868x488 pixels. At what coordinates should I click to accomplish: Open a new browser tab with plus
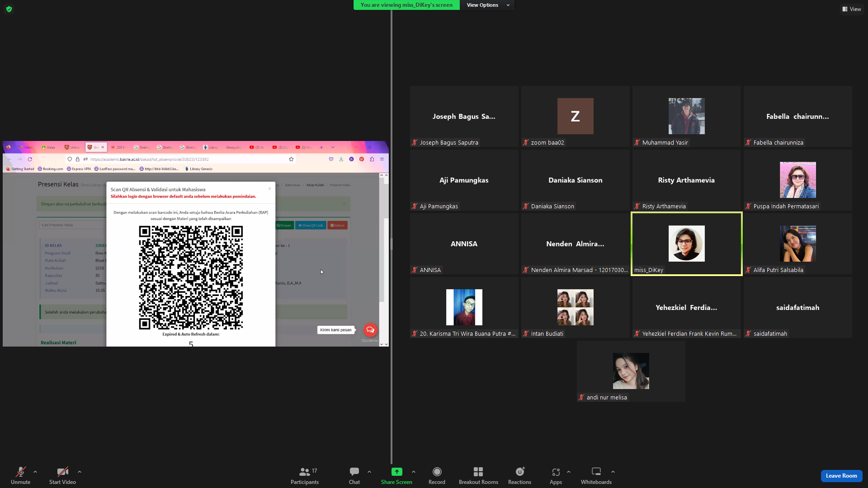321,147
